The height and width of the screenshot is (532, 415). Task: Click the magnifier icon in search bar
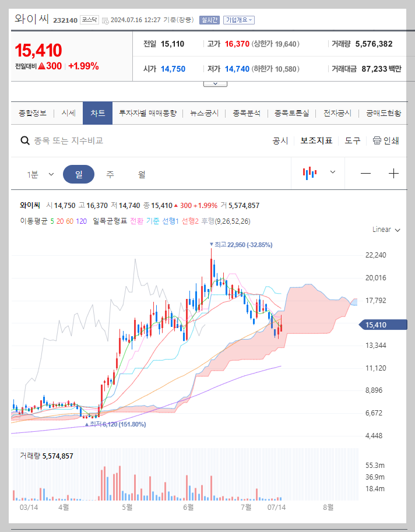coord(24,140)
